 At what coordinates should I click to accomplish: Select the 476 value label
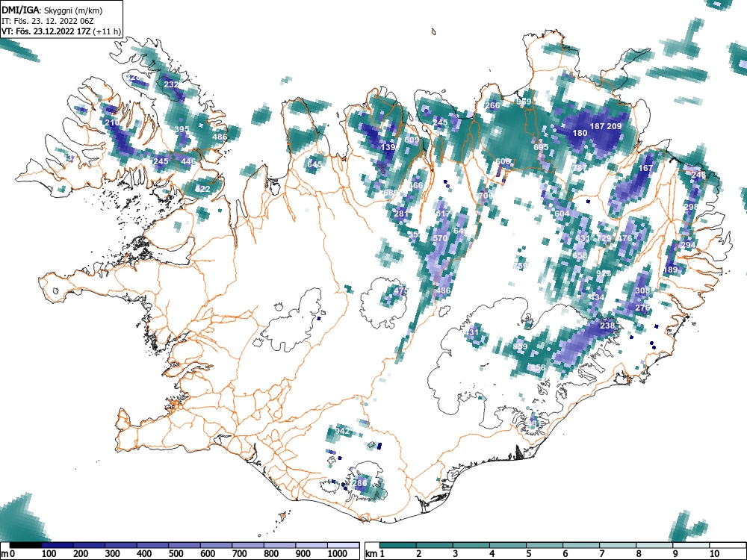tap(624, 238)
